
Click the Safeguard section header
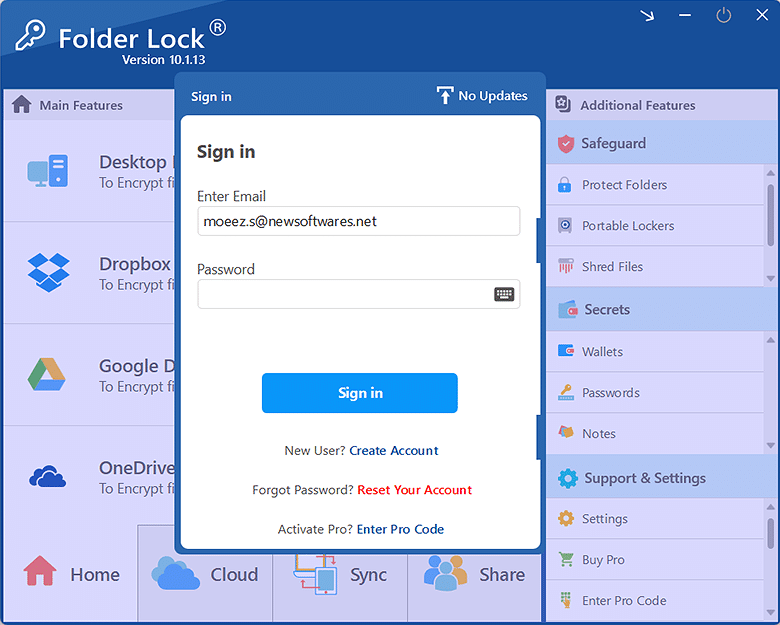613,144
